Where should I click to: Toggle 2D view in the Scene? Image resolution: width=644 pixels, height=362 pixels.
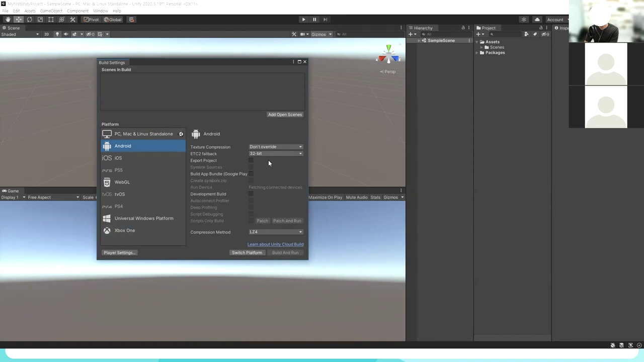[x=46, y=34]
